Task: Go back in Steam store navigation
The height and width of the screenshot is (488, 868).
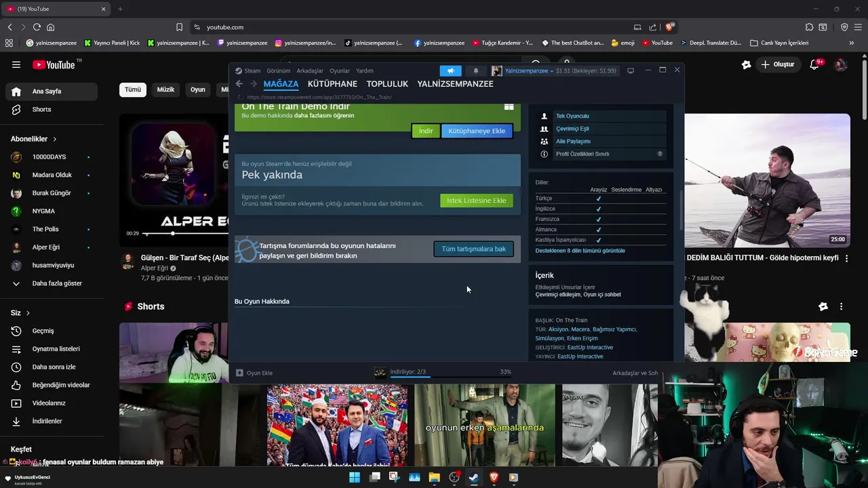Action: 239,84
